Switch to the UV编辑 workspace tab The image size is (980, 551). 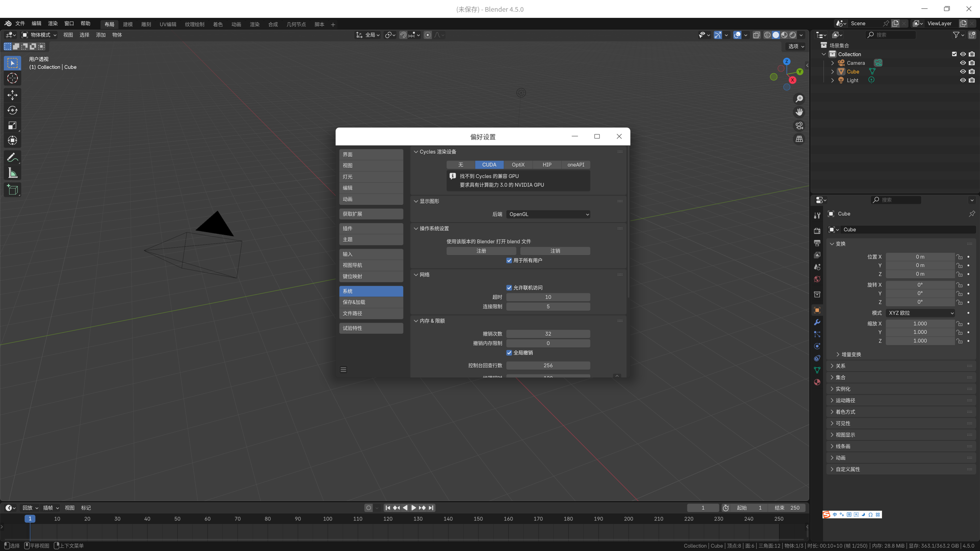(x=168, y=24)
